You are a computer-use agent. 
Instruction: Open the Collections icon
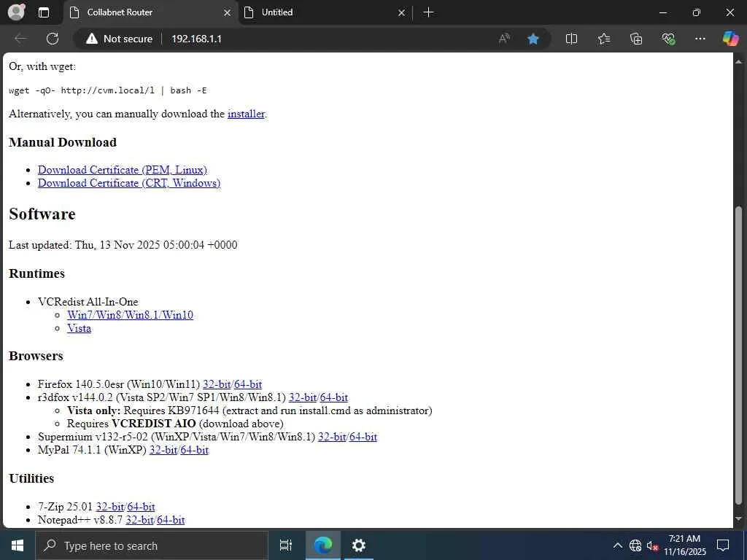tap(636, 39)
